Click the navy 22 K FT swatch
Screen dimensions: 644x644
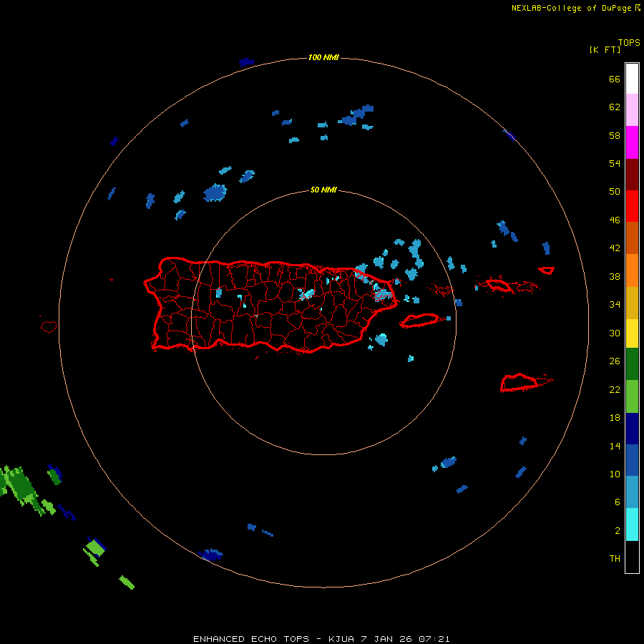point(632,429)
